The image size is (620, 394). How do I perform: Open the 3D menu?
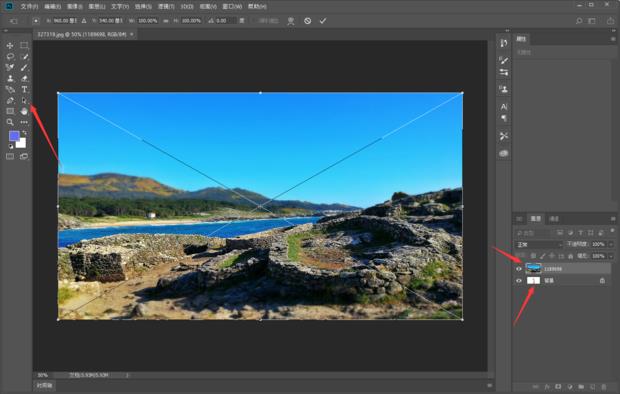(x=187, y=7)
